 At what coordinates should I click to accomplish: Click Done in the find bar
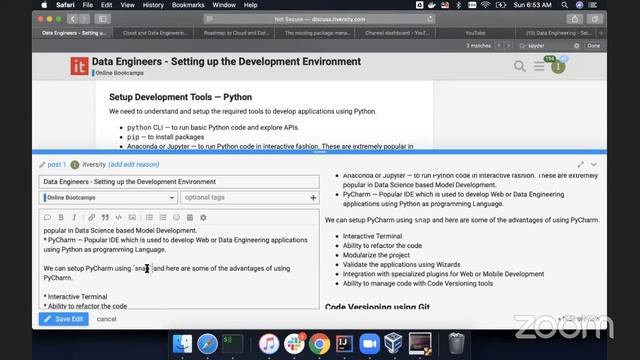(593, 46)
